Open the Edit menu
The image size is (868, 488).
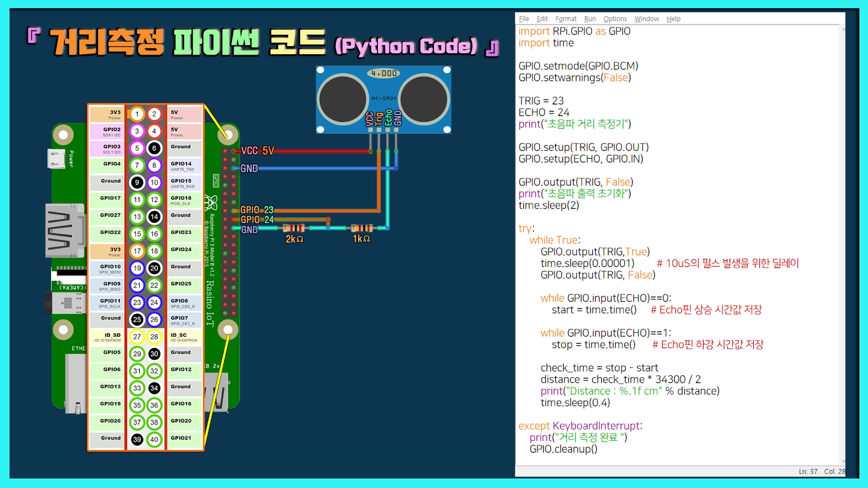click(x=542, y=19)
